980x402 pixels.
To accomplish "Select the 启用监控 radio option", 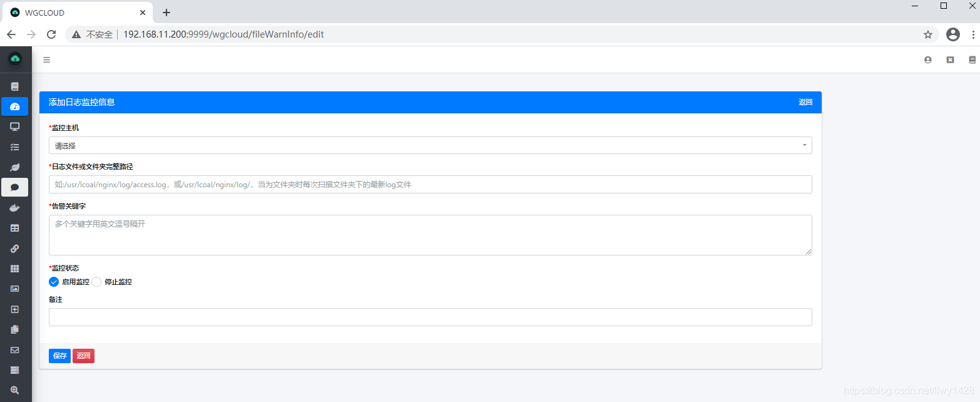I will pyautogui.click(x=54, y=282).
